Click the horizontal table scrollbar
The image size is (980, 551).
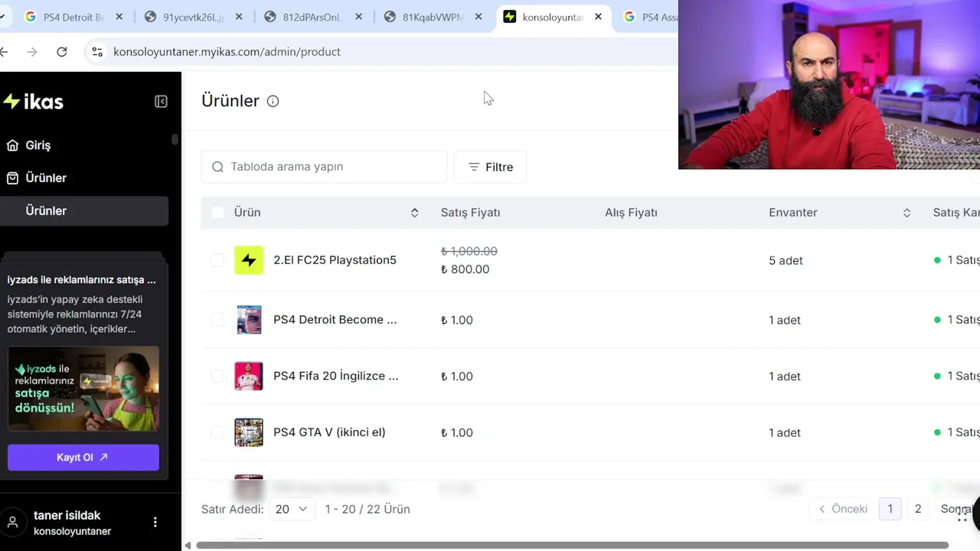pyautogui.click(x=572, y=546)
